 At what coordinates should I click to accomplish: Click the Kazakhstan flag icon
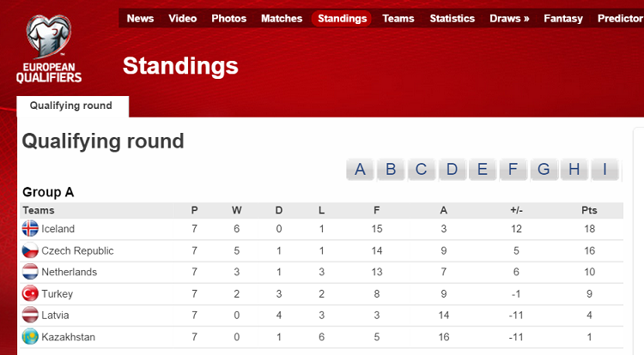click(x=31, y=337)
